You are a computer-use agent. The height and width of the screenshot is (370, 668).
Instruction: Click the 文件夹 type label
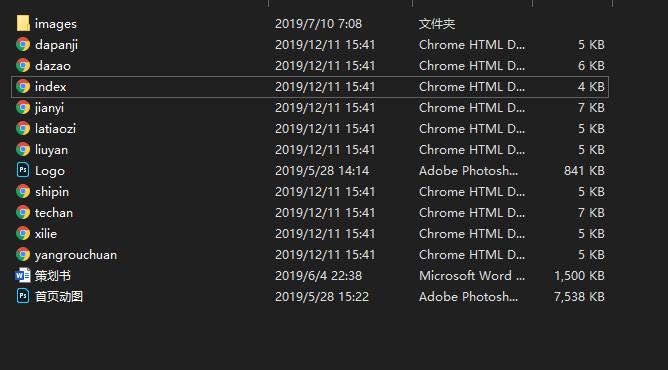click(437, 23)
